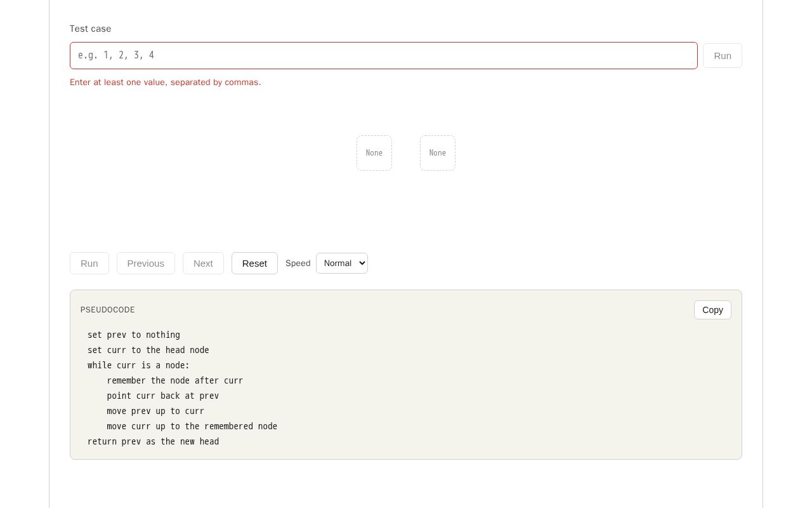
Task: Select the left None placeholder node
Action: pyautogui.click(x=374, y=153)
